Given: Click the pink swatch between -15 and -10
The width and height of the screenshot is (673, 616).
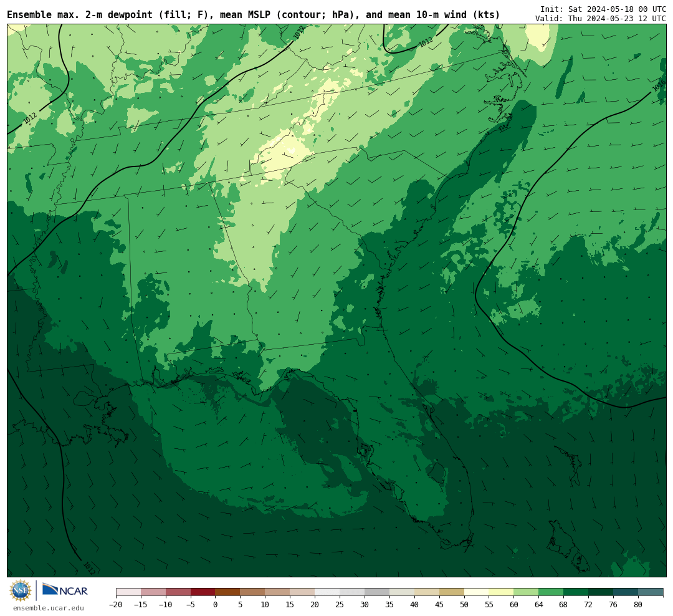Looking at the screenshot, I should pos(153,592).
